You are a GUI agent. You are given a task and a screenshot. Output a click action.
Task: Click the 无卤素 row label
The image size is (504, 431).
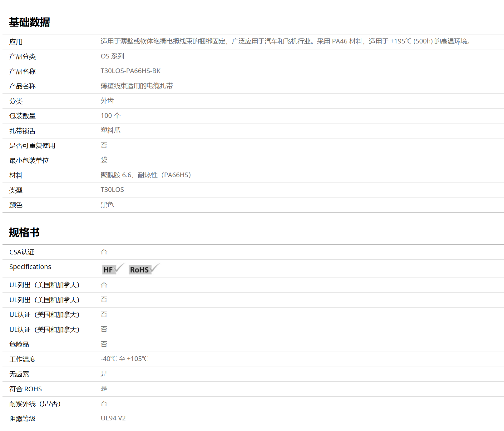[19, 374]
